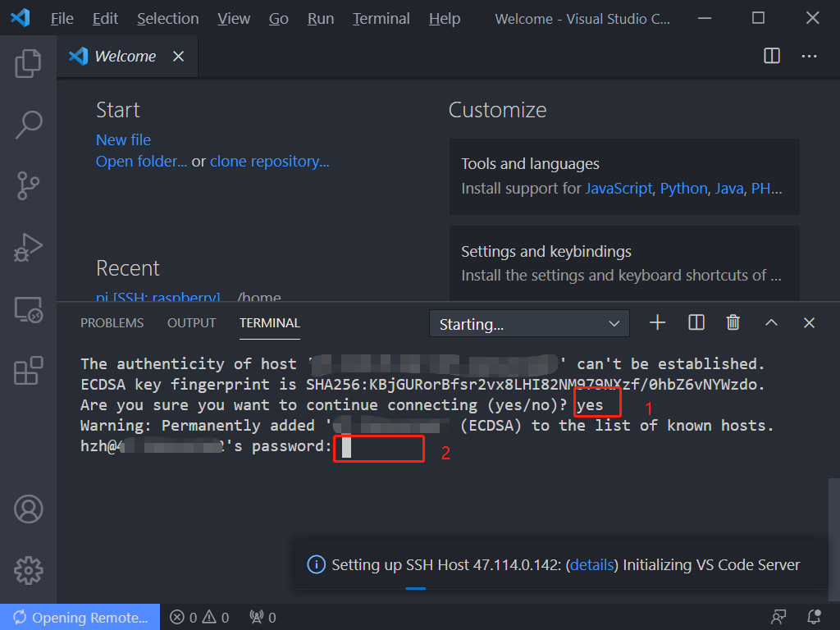Open the Extensions view
The width and height of the screenshot is (840, 630).
point(28,370)
